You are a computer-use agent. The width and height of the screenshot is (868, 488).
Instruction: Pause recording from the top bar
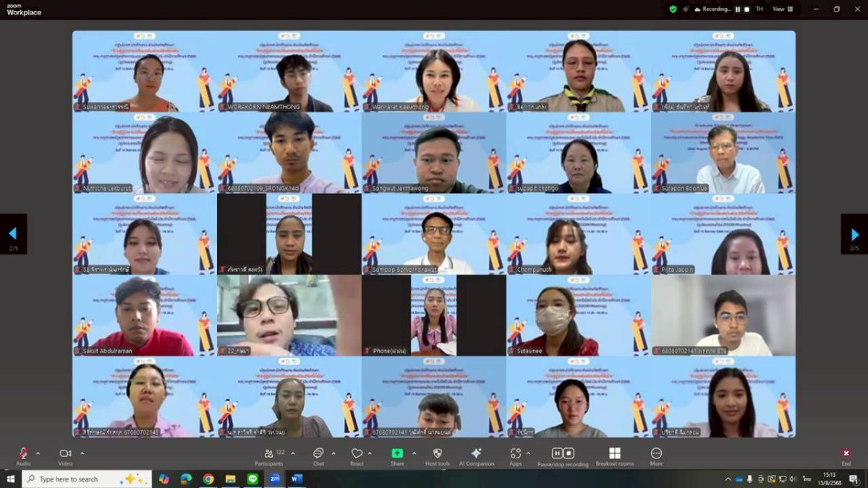(x=738, y=9)
